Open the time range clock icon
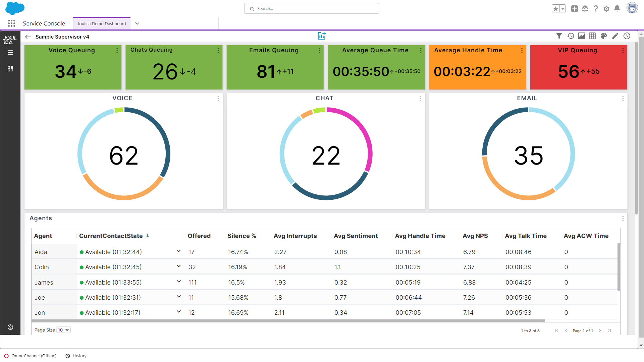Screen dimensions: 644x362 point(627,36)
